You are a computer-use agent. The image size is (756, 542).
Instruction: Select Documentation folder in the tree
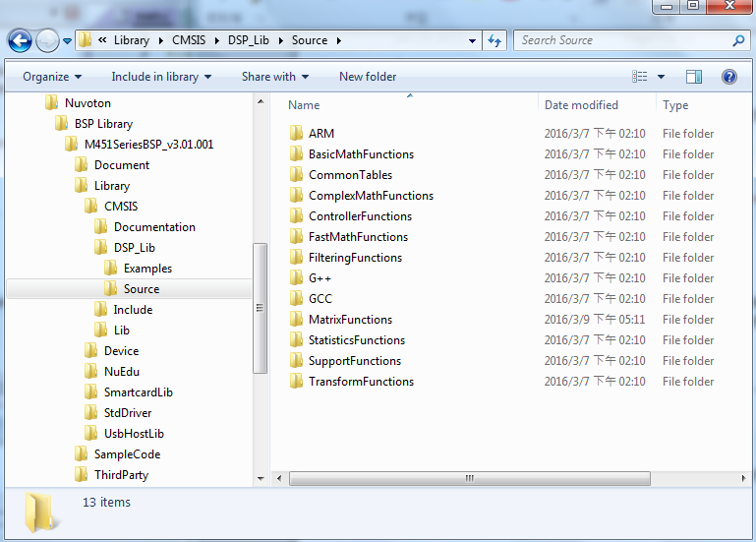[x=154, y=227]
